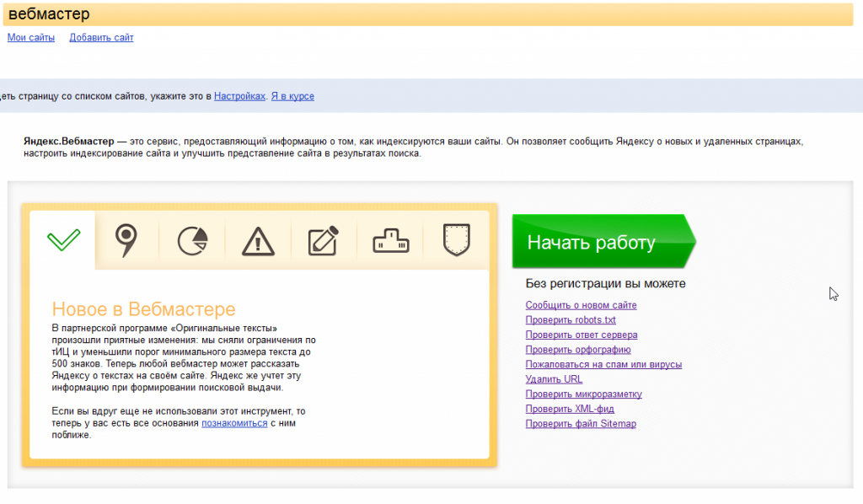Open the Настройках settings link
This screenshot has width=863, height=504.
pos(239,96)
